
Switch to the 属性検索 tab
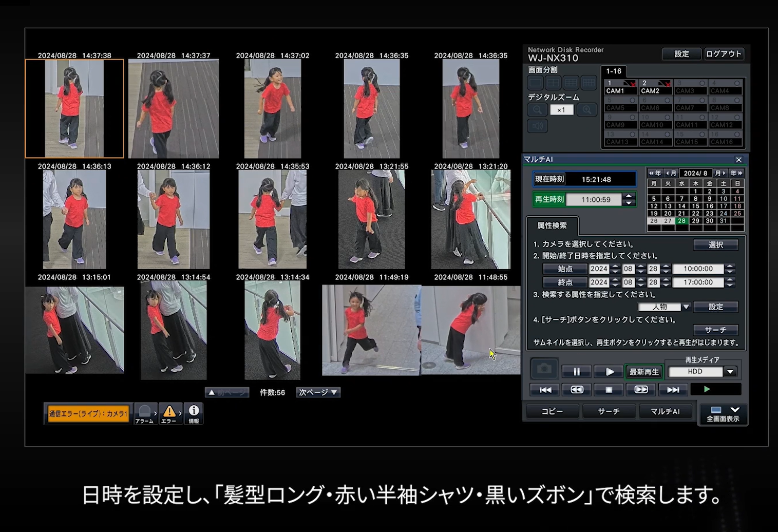tap(552, 225)
